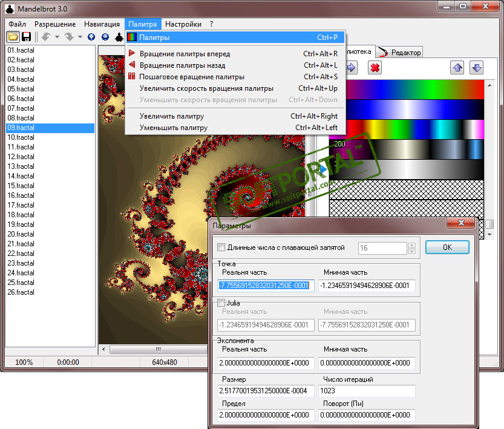The height and width of the screenshot is (429, 504).
Task: Click the backward rotation red triangle icon
Action: pyautogui.click(x=132, y=65)
